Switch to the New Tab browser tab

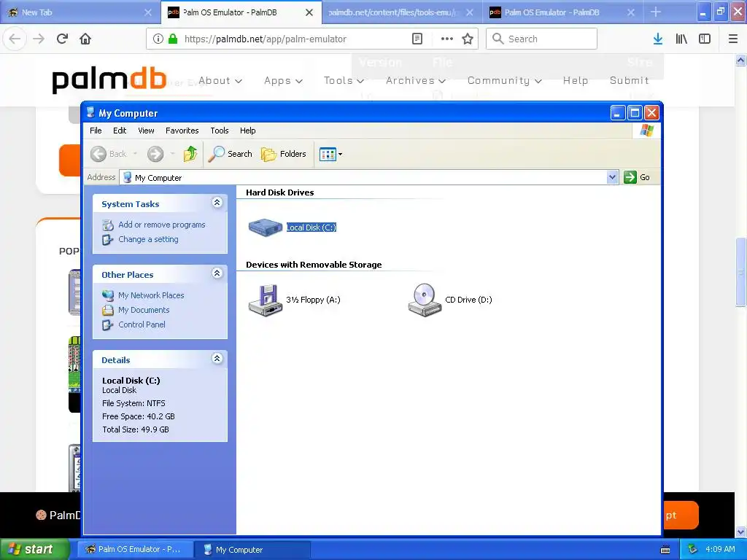pos(80,12)
